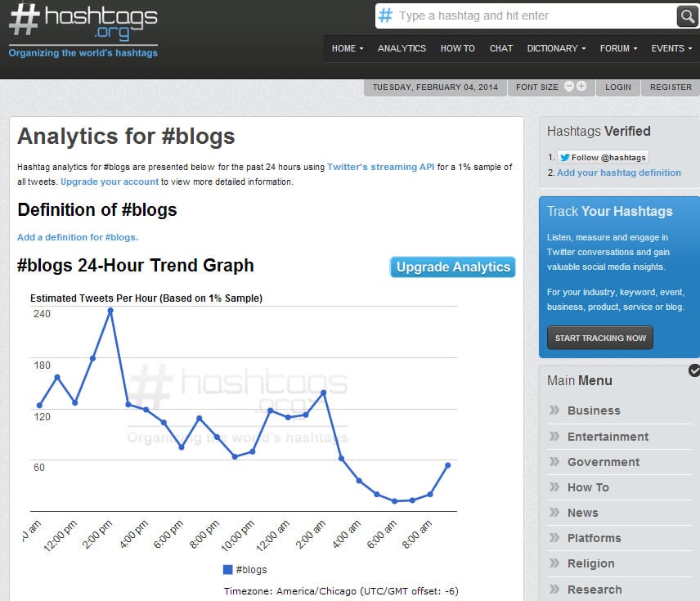Click chevron icon beside Entertainment
The image size is (700, 601).
click(554, 436)
